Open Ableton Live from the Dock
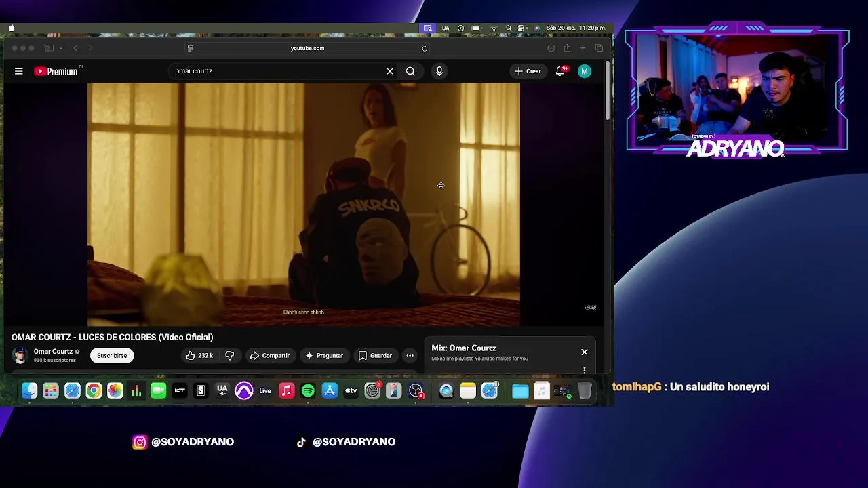Viewport: 868px width, 488px height. 265,391
